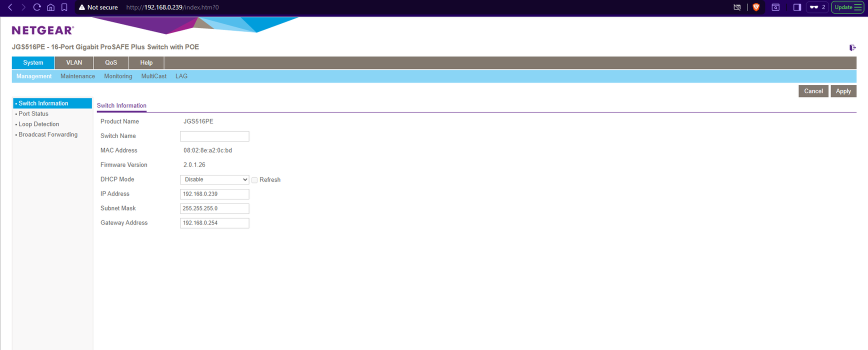
Task: Click the crossed-out media icon in address bar
Action: coord(737,7)
